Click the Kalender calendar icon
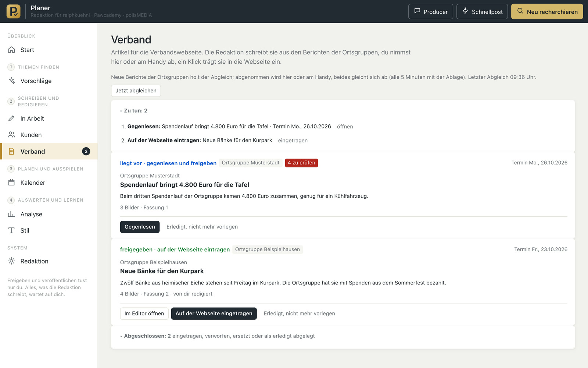Screen dimensions: 588x368 [11, 183]
